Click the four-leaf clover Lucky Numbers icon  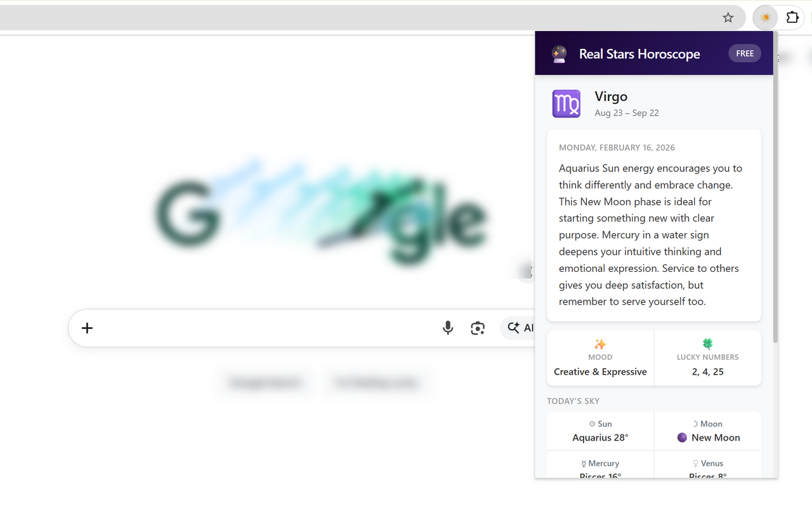pos(707,344)
